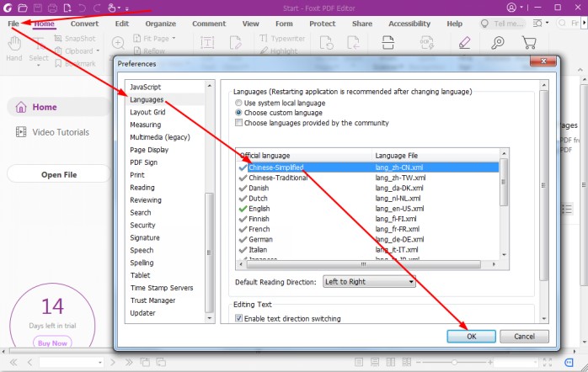Viewport: 588px width, 372px height.
Task: Click the Undo arrow icon
Action: tap(82, 8)
